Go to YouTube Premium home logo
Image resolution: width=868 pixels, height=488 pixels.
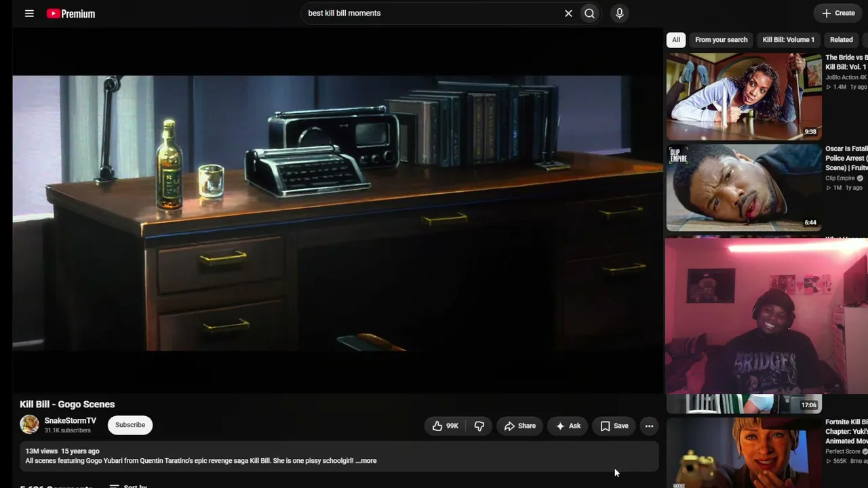pos(71,14)
